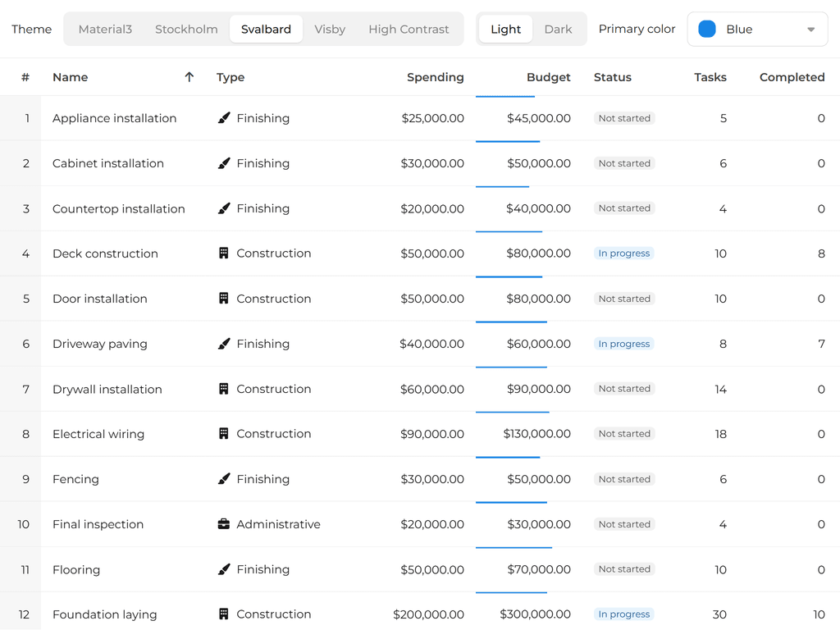Click the ascending sort arrow in the Name column
Viewport: 840px width, 630px height.
point(189,76)
